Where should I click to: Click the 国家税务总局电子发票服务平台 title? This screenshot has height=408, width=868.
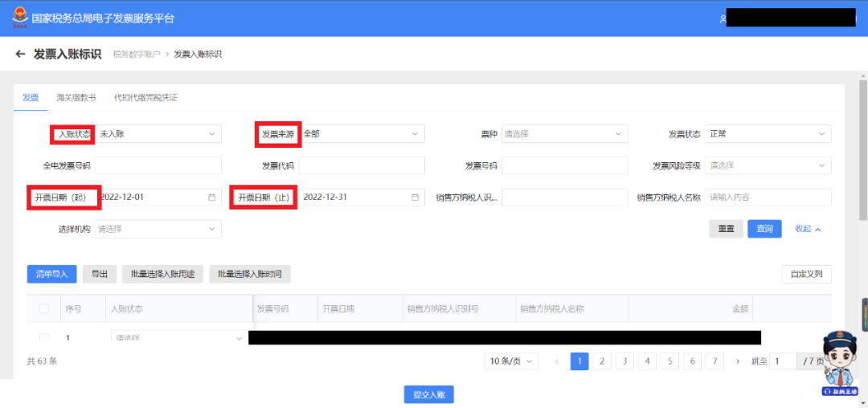[x=103, y=18]
